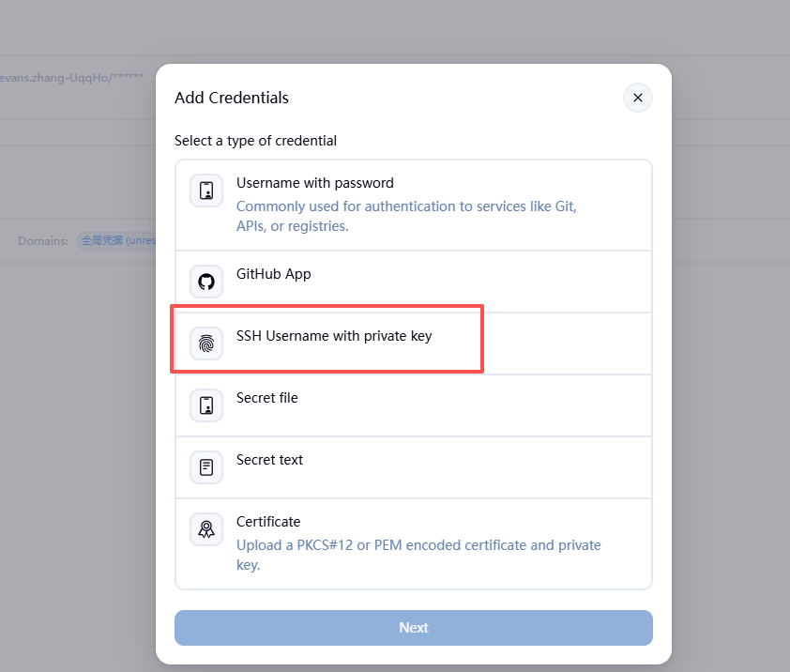Image resolution: width=790 pixels, height=672 pixels.
Task: Pick the Secret text credential label
Action: pos(269,460)
